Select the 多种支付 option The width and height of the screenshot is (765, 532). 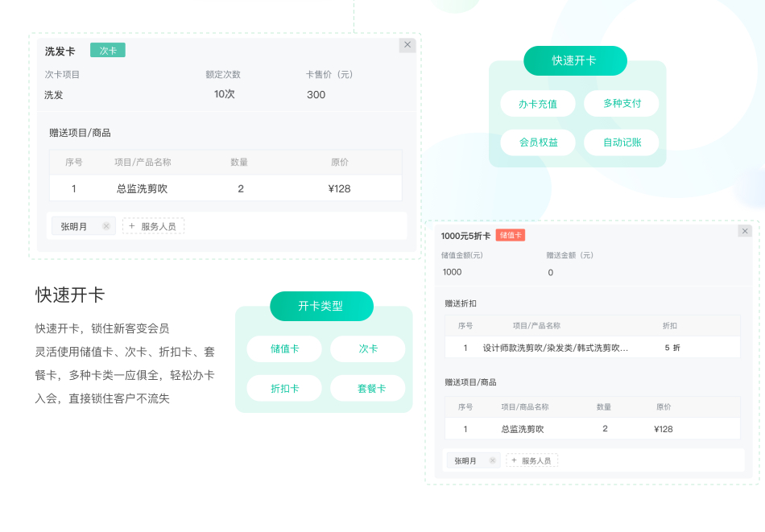[622, 104]
